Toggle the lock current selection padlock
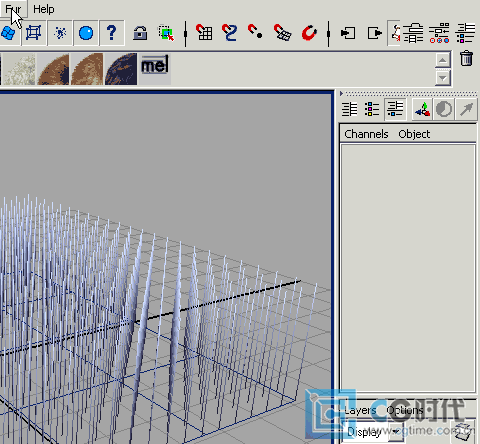This screenshot has height=444, width=480. 140,33
